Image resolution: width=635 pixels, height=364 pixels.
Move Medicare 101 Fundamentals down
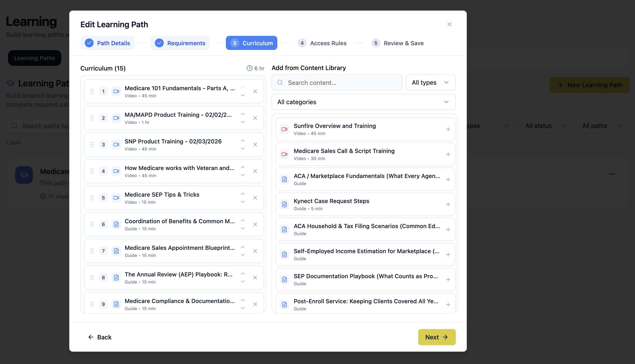243,96
